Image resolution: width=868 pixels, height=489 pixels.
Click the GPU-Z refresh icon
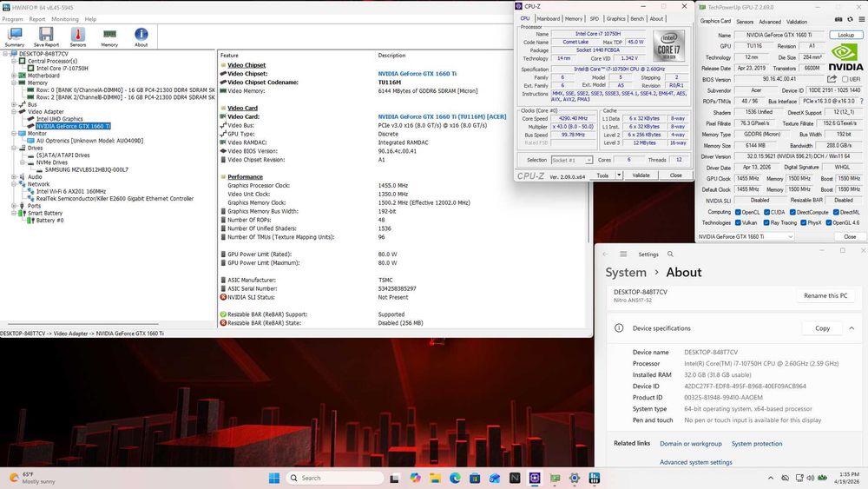(851, 19)
